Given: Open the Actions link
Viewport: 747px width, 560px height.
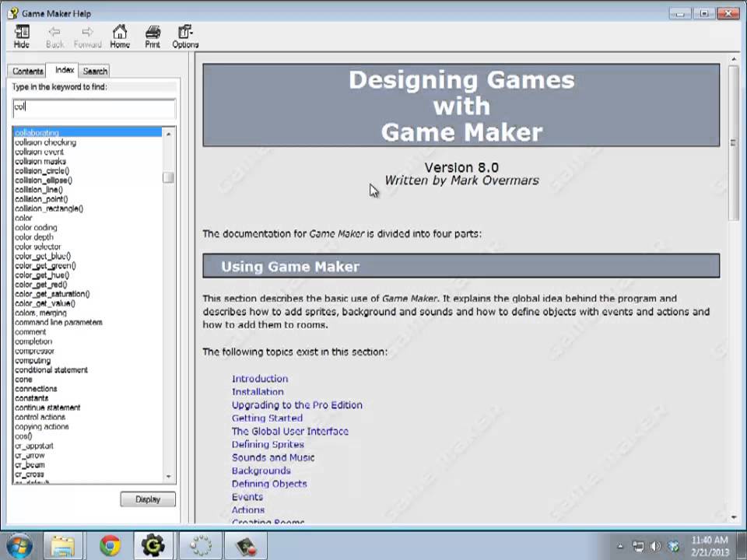Looking at the screenshot, I should (247, 509).
